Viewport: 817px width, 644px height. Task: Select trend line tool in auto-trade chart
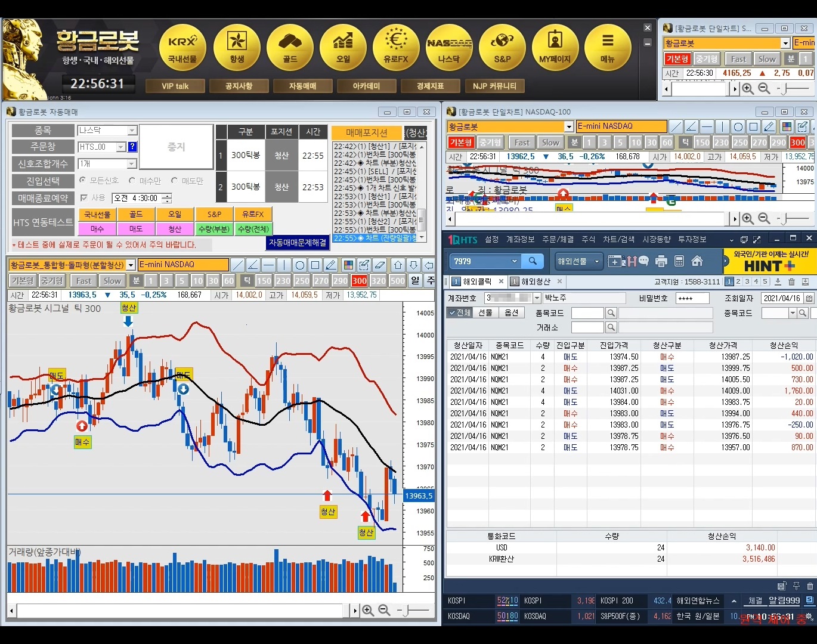[x=237, y=265]
